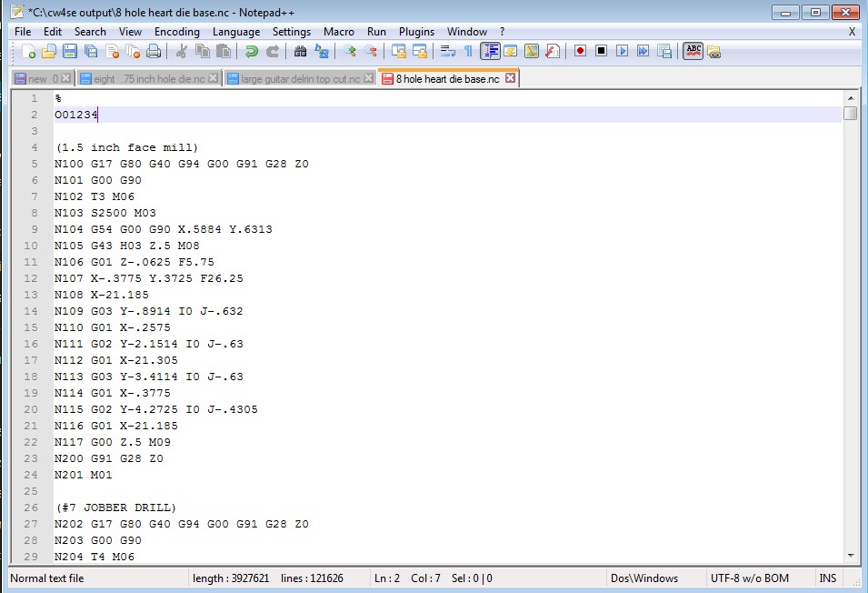The height and width of the screenshot is (593, 868).
Task: Click the New file toolbar icon
Action: (x=29, y=52)
